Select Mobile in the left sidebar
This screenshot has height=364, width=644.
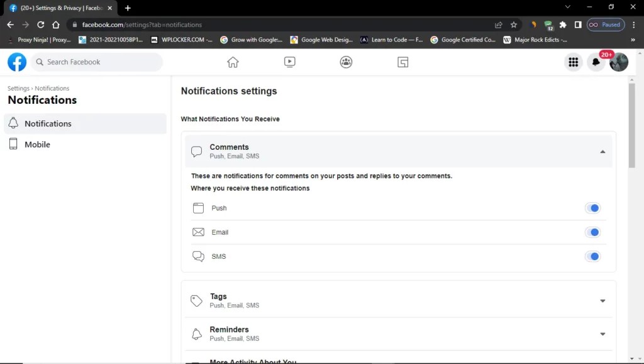37,144
